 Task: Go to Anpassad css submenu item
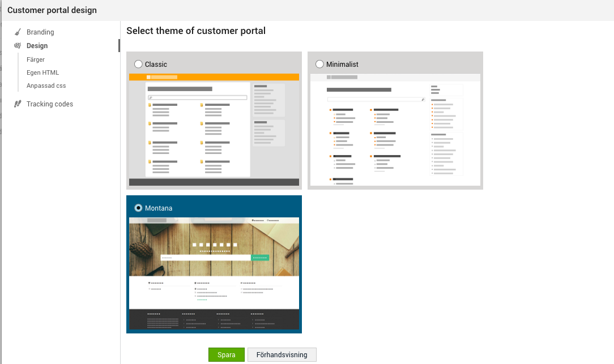pos(46,85)
